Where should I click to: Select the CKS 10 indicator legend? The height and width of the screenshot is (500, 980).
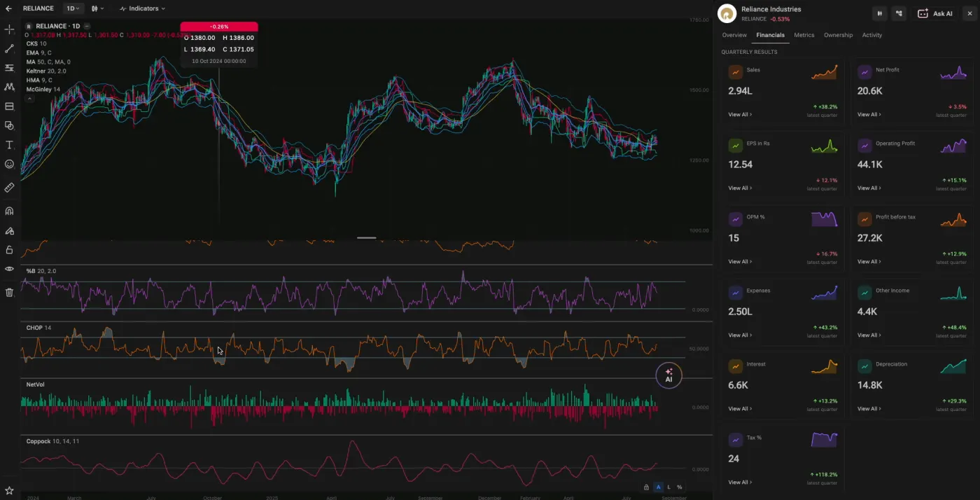point(36,43)
